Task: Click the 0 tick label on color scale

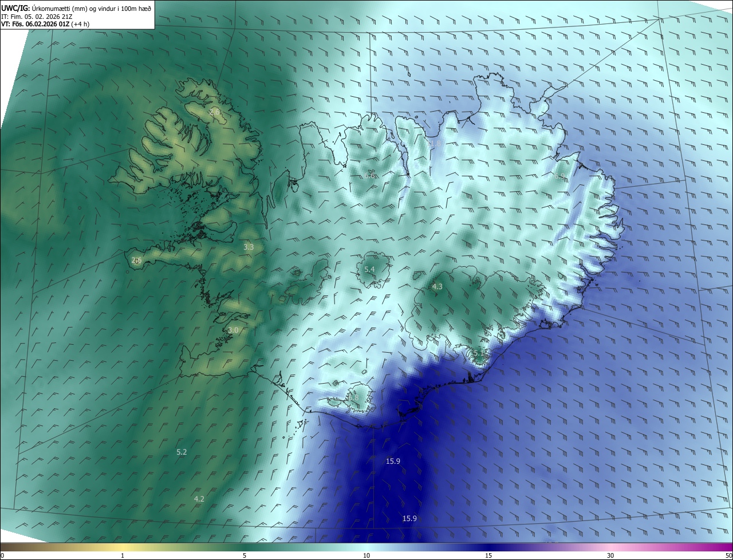Action: pos(2,555)
